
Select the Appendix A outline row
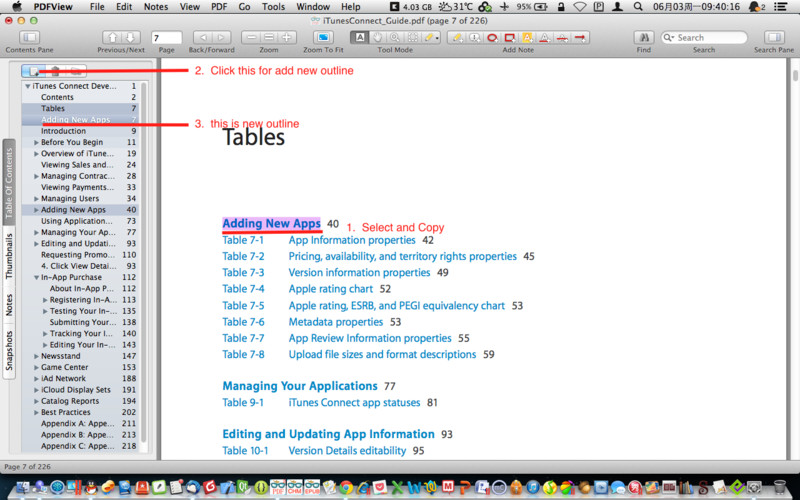(x=80, y=423)
